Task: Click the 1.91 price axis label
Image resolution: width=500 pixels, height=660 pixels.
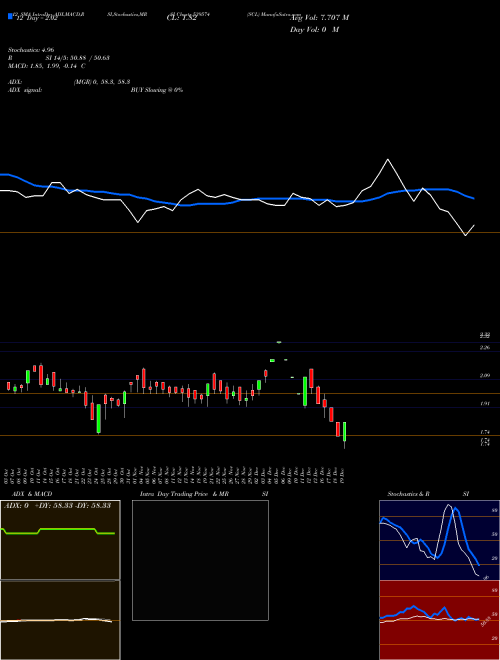Action: [485, 404]
